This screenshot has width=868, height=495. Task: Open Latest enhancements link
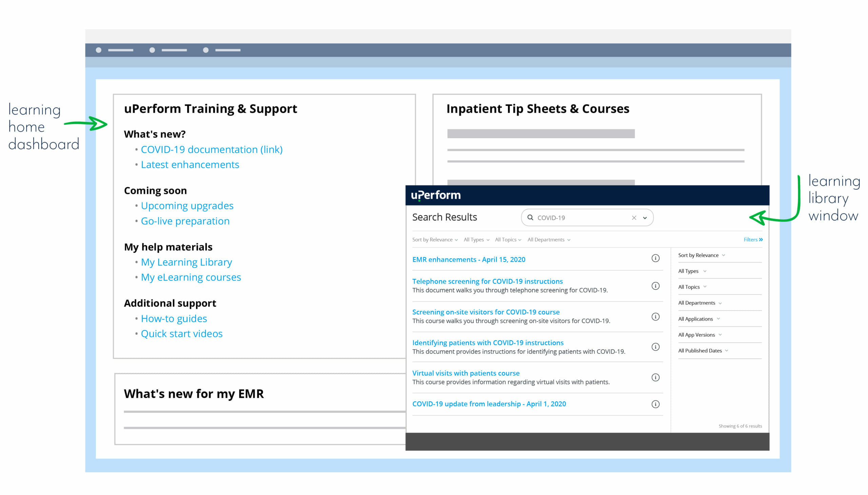(x=190, y=165)
